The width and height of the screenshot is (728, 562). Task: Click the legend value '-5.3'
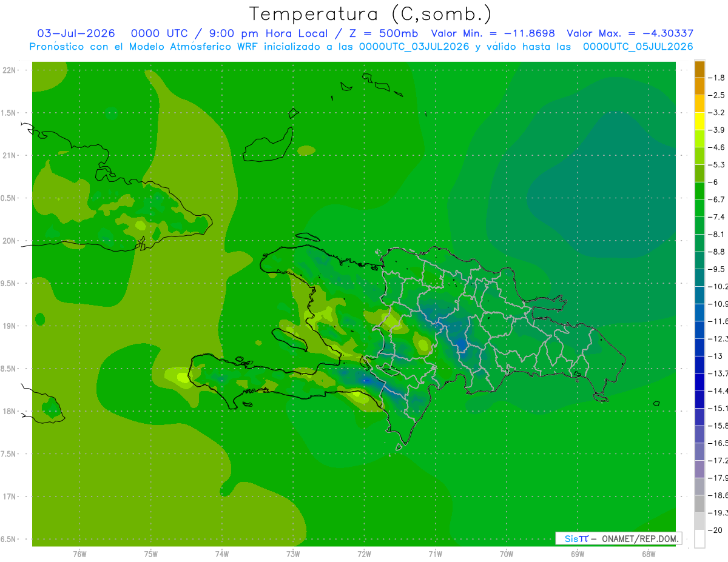717,165
